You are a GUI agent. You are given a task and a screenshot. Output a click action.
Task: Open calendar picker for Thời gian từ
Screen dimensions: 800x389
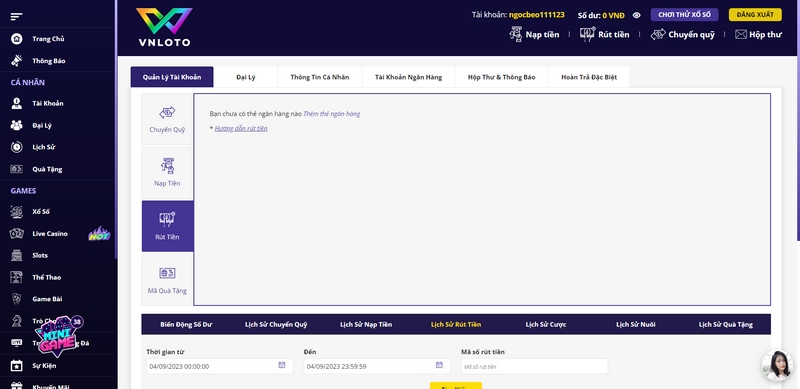[x=282, y=365]
